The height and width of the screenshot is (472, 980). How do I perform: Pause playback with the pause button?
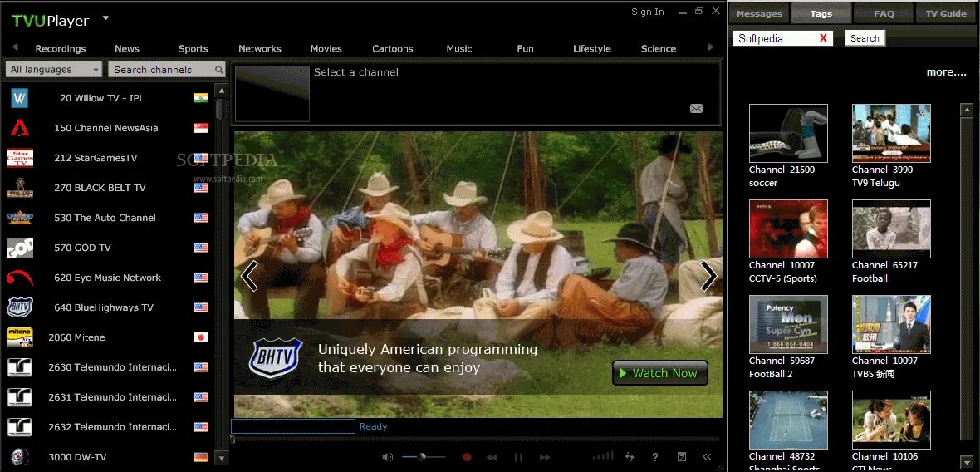pyautogui.click(x=518, y=457)
